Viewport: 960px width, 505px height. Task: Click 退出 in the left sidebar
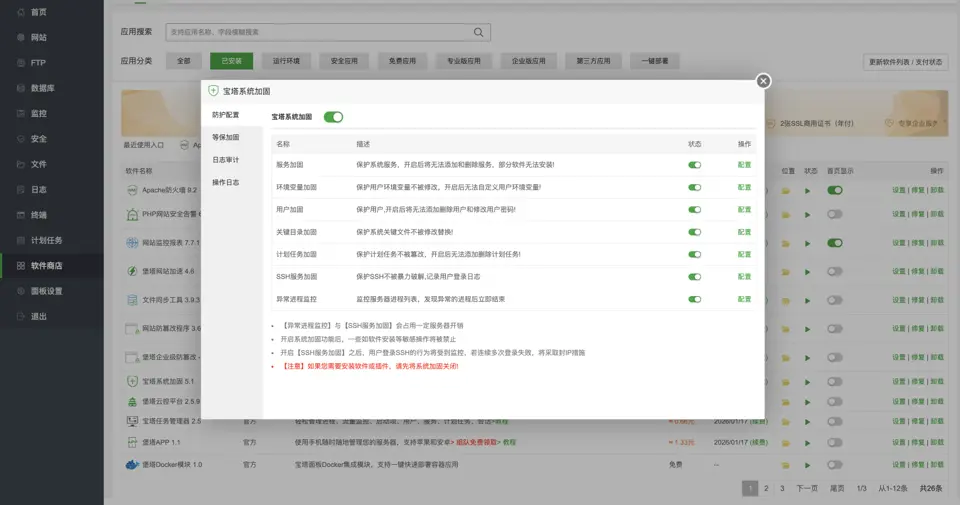52,316
